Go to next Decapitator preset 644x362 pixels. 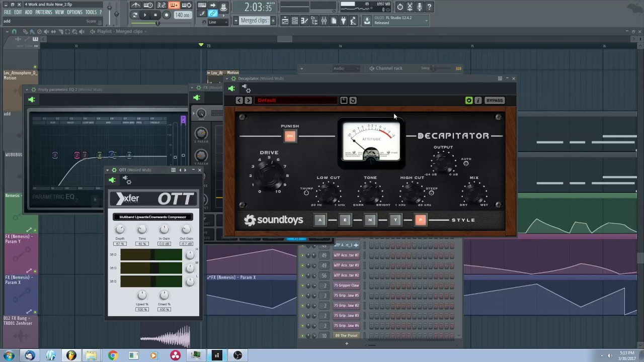click(x=248, y=100)
